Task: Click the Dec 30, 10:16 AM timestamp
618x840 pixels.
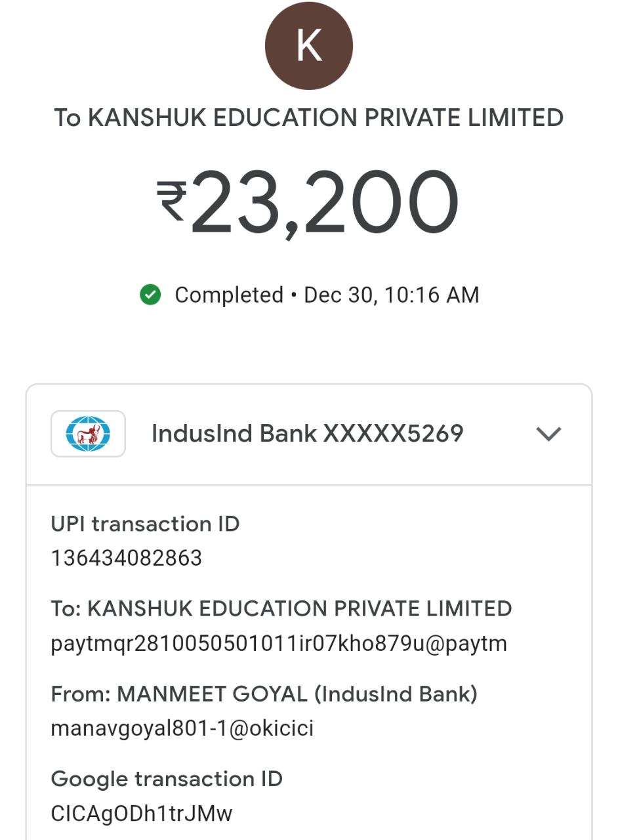Action: click(x=392, y=295)
